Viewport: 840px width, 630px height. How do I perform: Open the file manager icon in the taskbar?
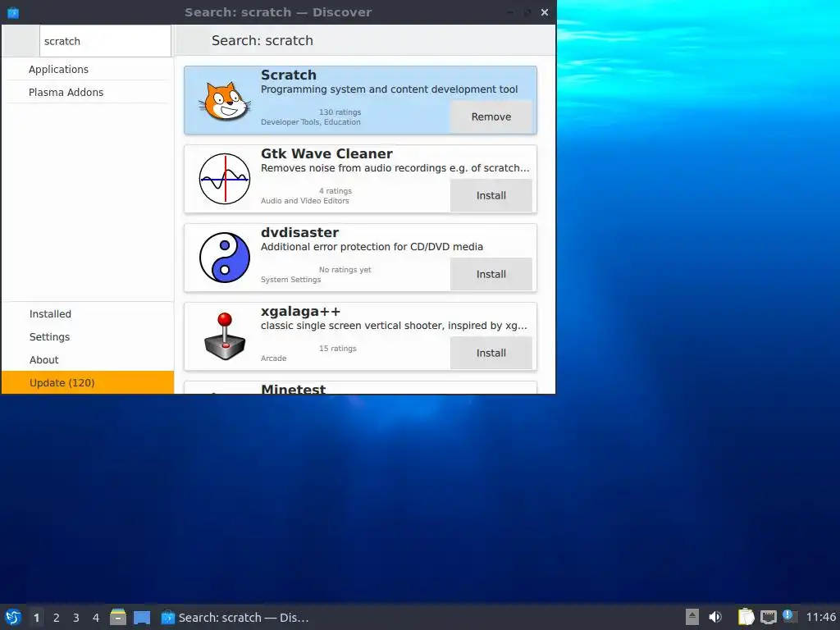point(118,617)
